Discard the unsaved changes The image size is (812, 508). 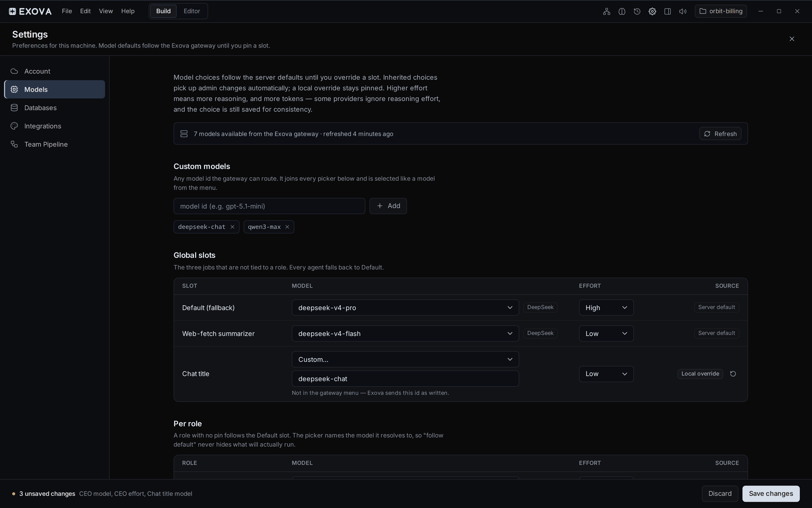click(720, 494)
